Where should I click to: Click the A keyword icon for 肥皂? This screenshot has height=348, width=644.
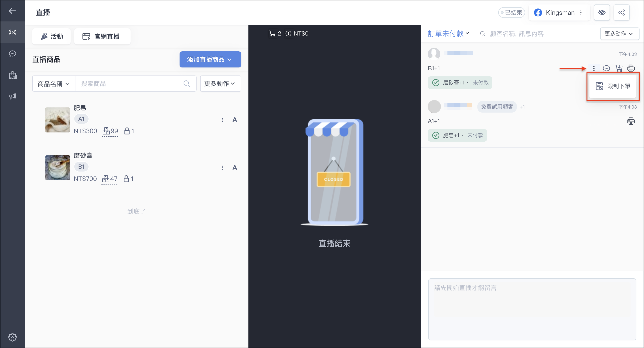(235, 120)
